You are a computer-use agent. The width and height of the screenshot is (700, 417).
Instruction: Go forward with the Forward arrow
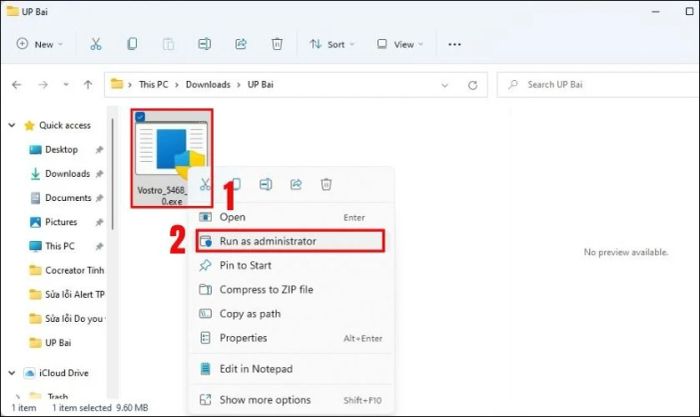pos(43,84)
